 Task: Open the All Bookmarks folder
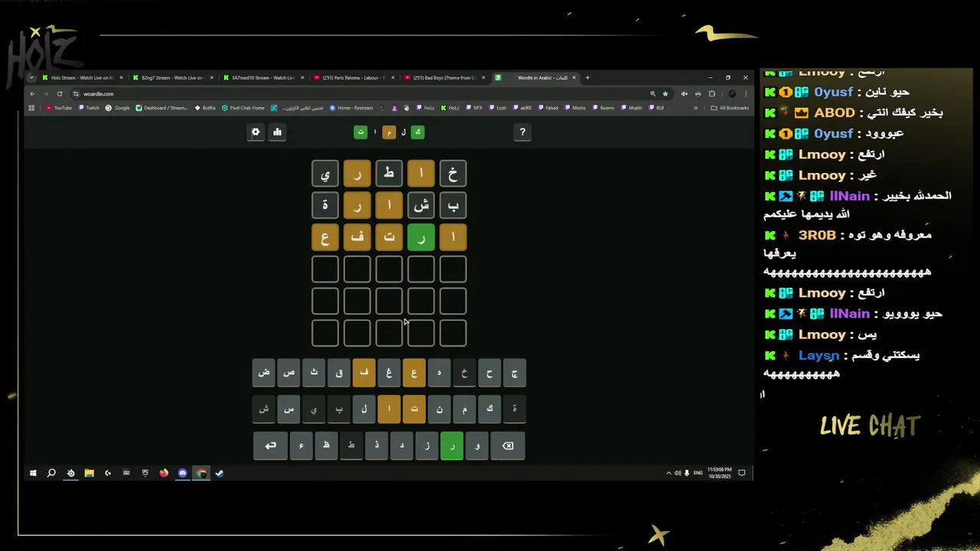tap(730, 108)
